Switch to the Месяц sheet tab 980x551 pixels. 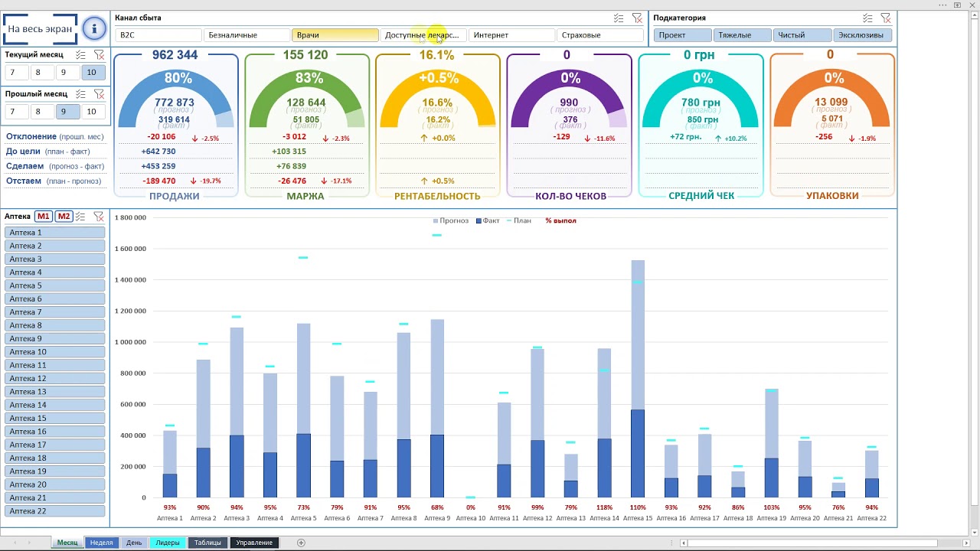[x=67, y=543]
